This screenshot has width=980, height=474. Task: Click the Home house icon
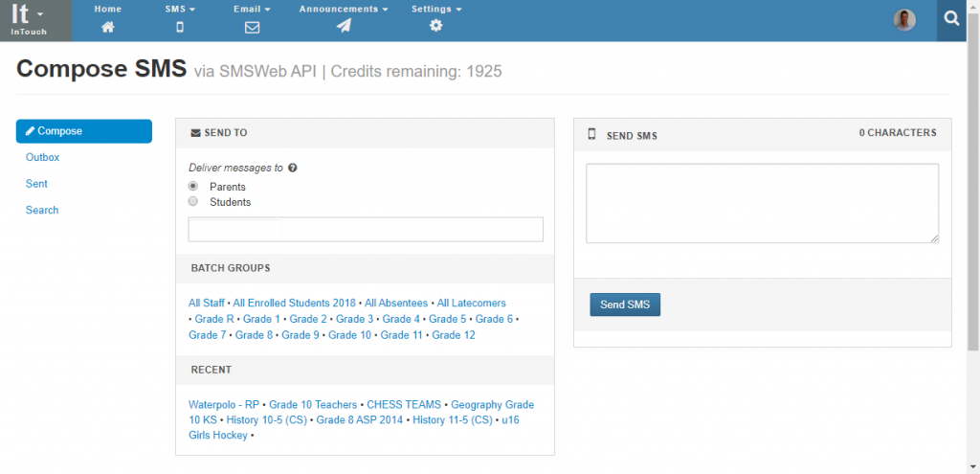tap(108, 26)
